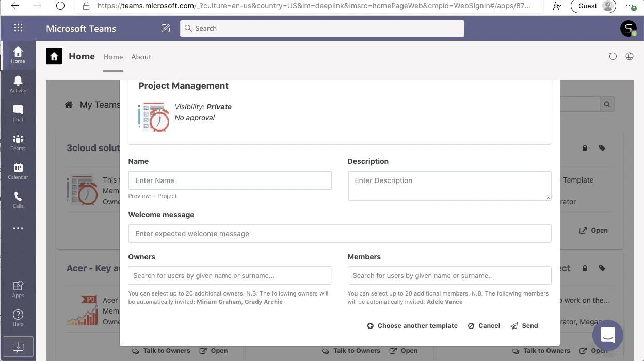
Task: Click the 'Miriam Graham, Grady Archie' owners text
Action: pyautogui.click(x=240, y=302)
